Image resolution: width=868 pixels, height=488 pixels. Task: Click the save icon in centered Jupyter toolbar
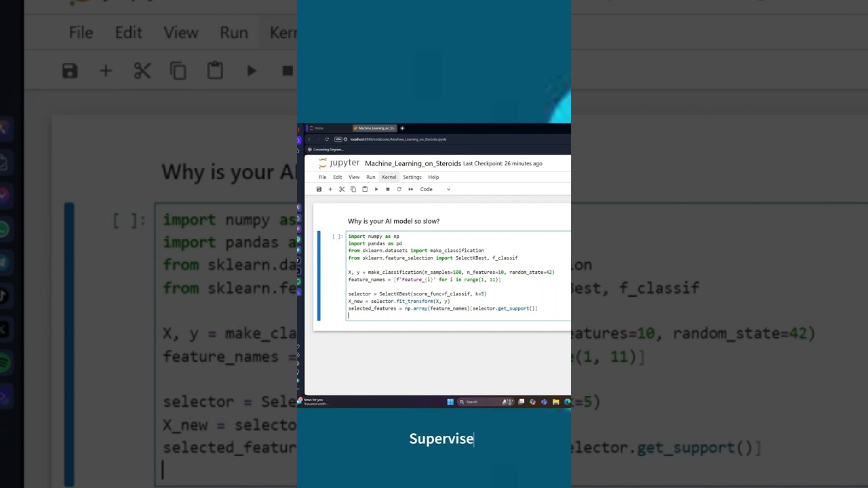click(x=319, y=189)
